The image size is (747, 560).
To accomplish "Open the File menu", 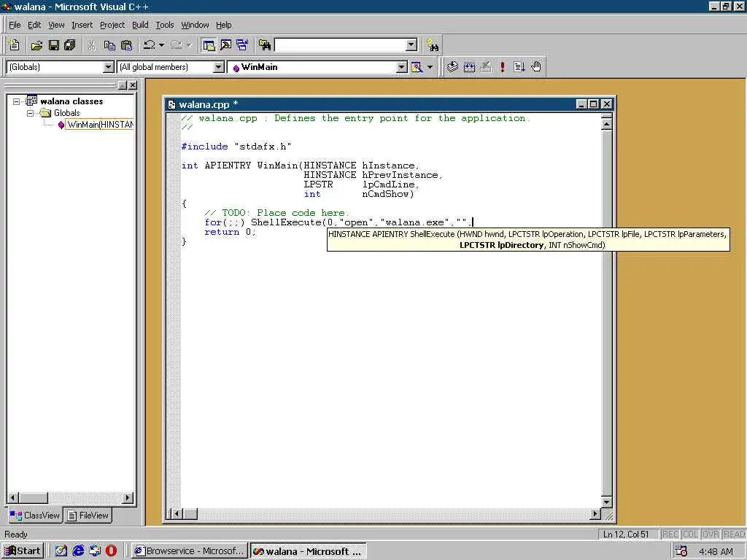I will (x=15, y=25).
